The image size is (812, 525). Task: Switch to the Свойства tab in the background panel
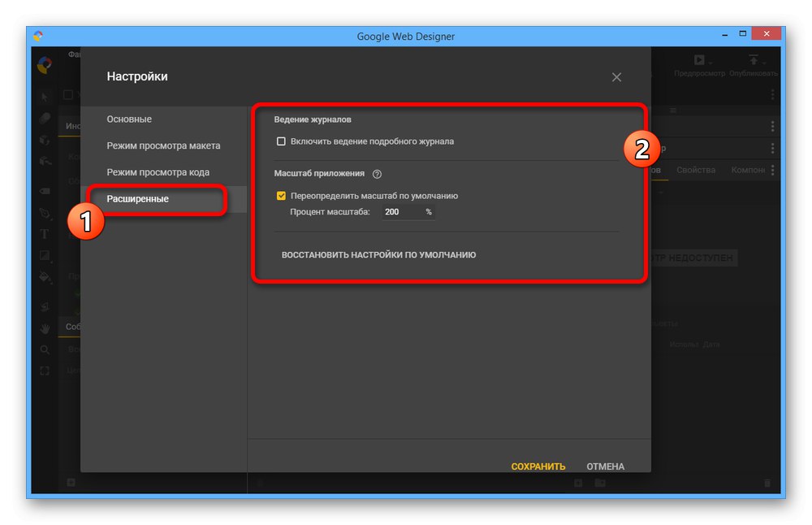pyautogui.click(x=696, y=170)
